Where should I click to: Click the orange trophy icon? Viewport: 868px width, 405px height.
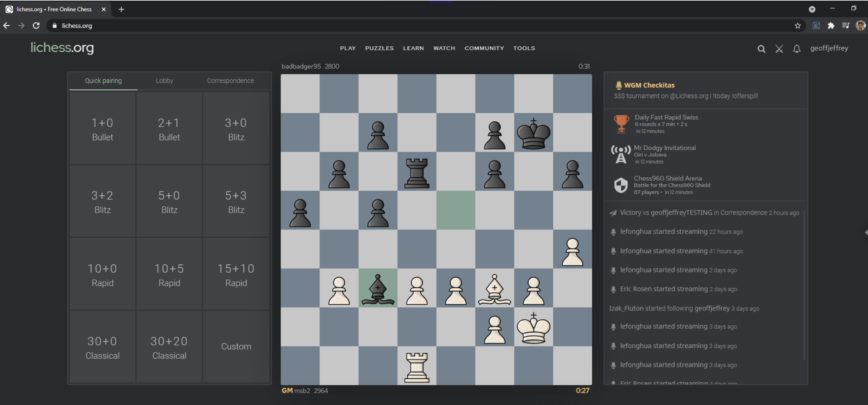[x=621, y=124]
